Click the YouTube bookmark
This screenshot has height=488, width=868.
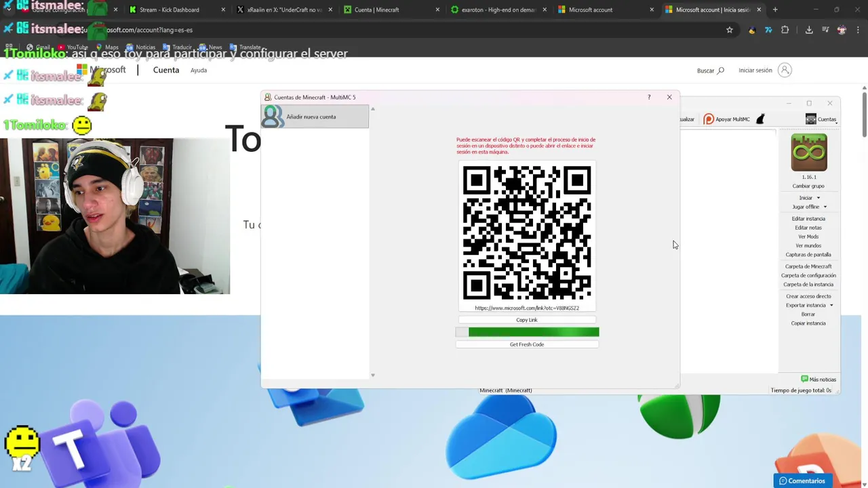click(73, 47)
